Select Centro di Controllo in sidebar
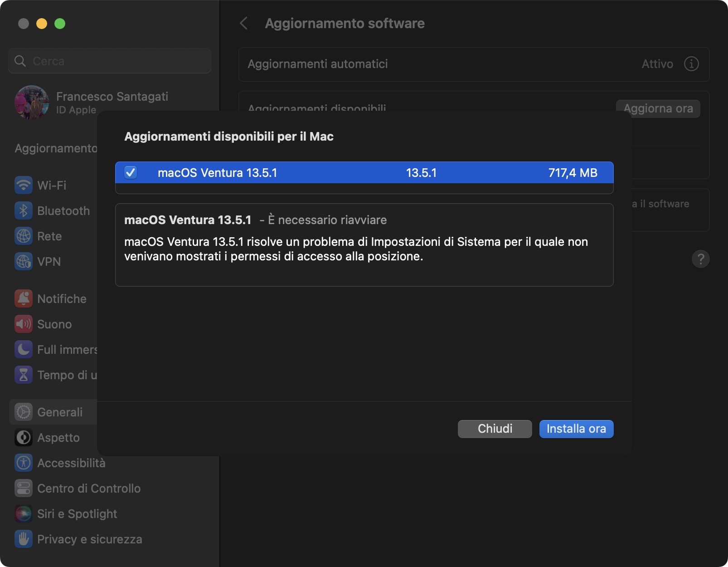 (110, 488)
